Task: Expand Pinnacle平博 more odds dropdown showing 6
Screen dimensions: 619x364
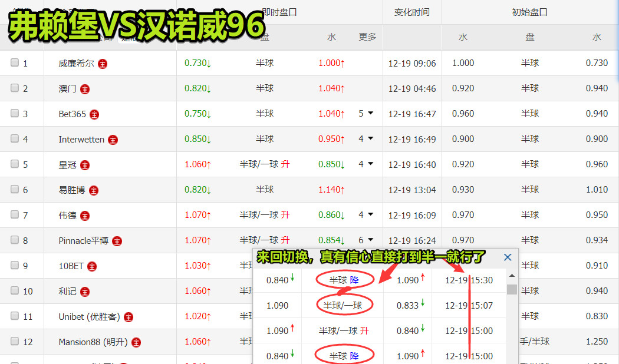Action: [366, 240]
